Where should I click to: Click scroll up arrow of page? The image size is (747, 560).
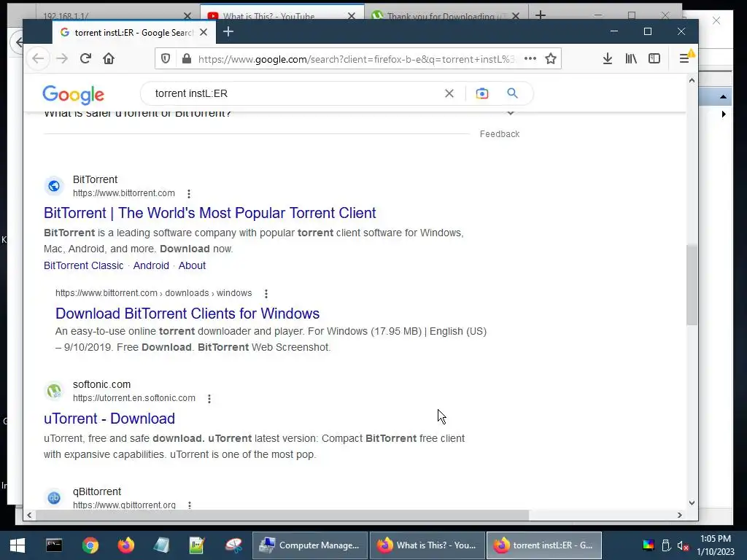pos(692,80)
